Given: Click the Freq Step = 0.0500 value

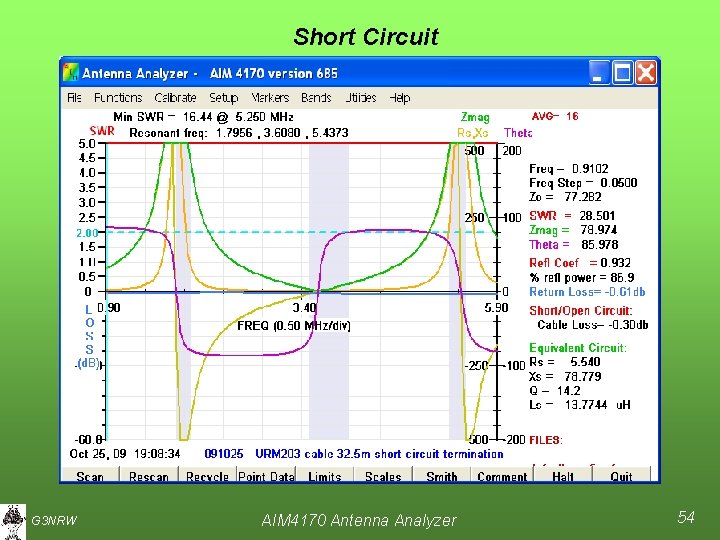Looking at the screenshot, I should pyautogui.click(x=583, y=183).
